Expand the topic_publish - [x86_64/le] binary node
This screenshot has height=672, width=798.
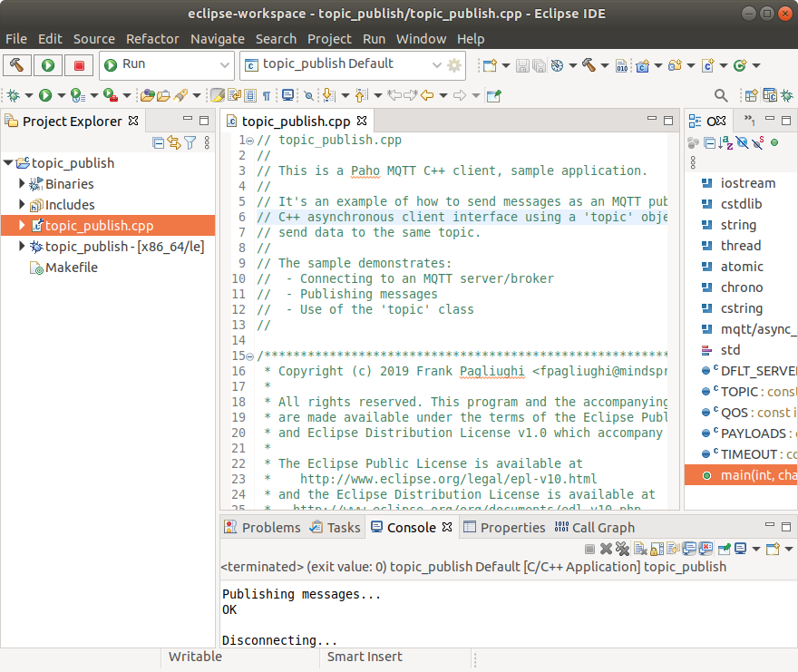click(22, 246)
